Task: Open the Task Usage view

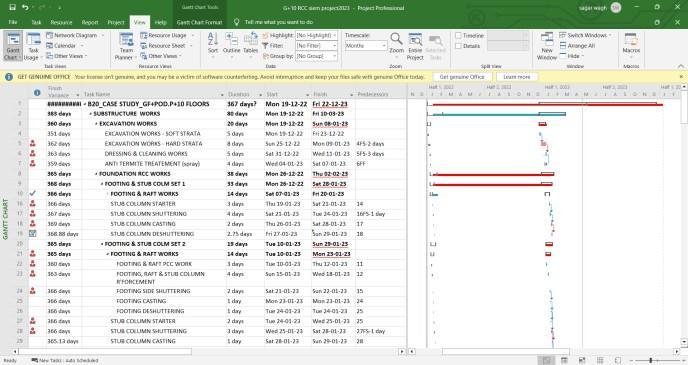Action: 32,46
